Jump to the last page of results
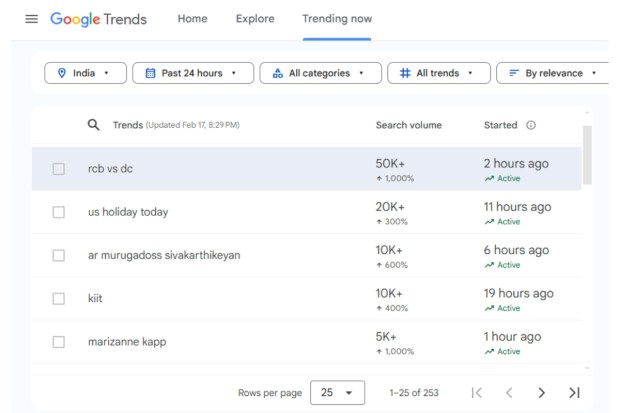The width and height of the screenshot is (620, 413). pos(574,393)
